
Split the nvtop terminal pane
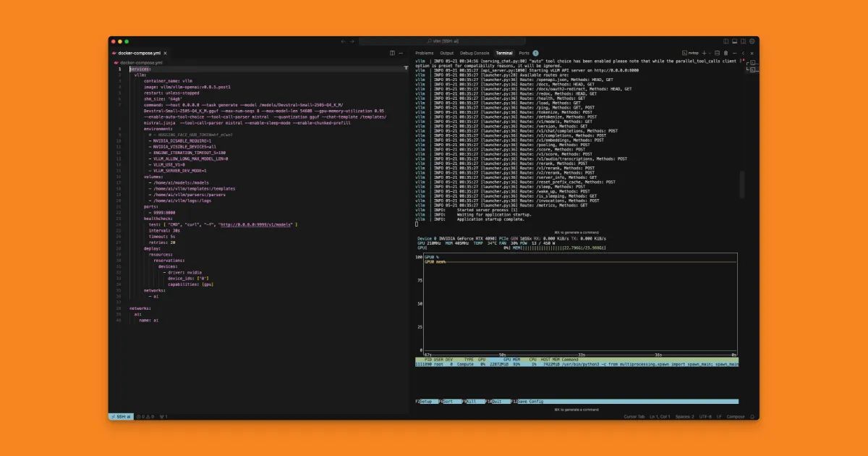point(718,53)
